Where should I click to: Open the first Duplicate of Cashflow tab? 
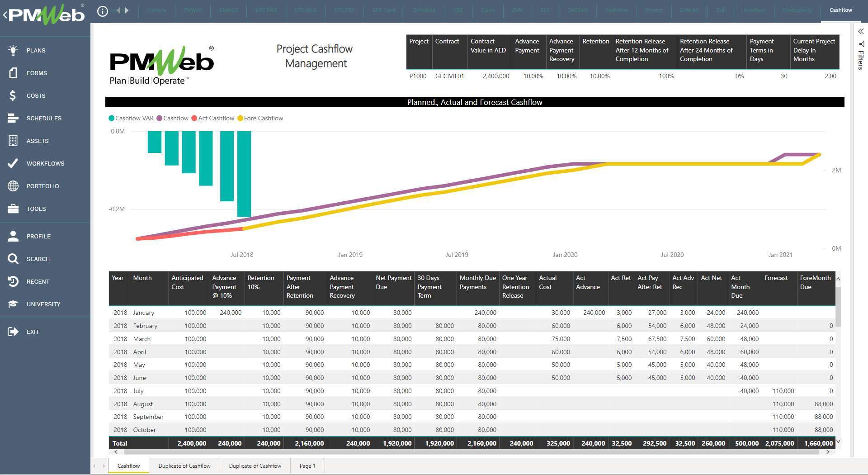[x=184, y=465]
